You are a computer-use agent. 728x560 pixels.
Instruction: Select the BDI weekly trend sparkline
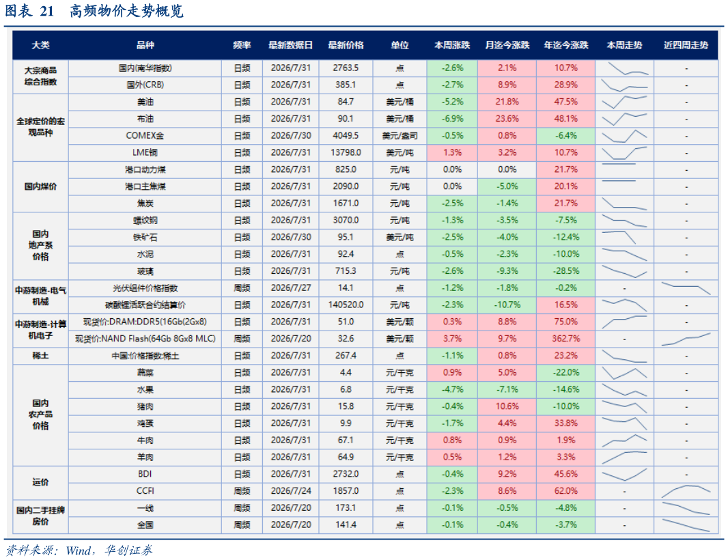(624, 474)
